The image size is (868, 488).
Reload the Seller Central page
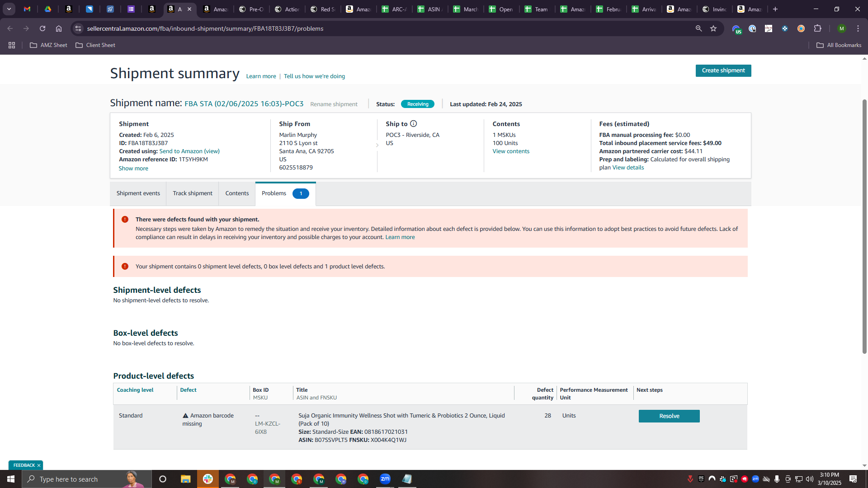pos(42,28)
